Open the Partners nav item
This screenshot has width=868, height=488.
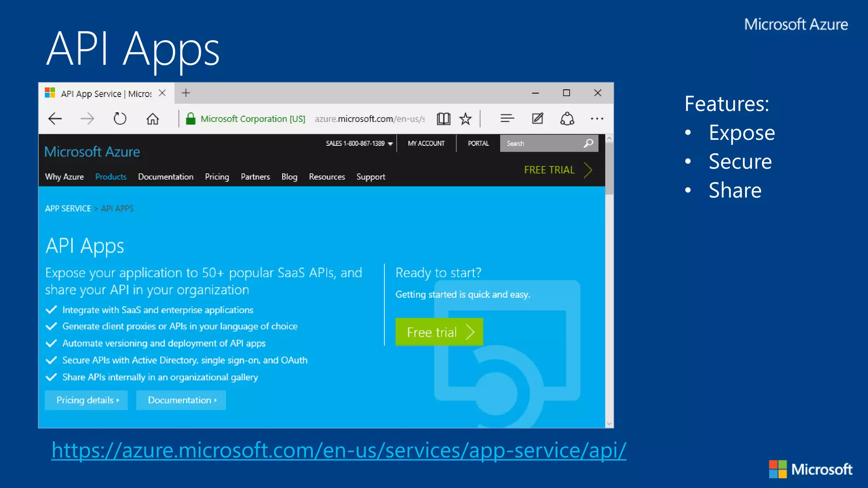coord(255,177)
